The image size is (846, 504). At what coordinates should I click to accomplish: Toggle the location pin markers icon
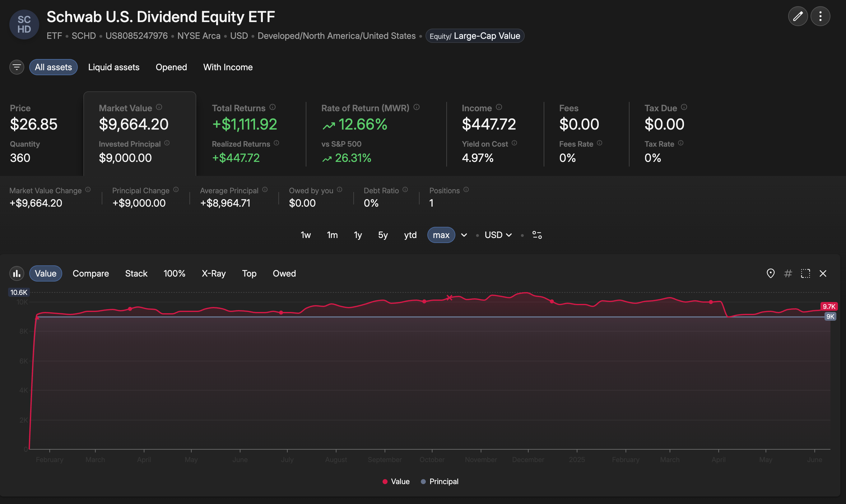tap(770, 273)
